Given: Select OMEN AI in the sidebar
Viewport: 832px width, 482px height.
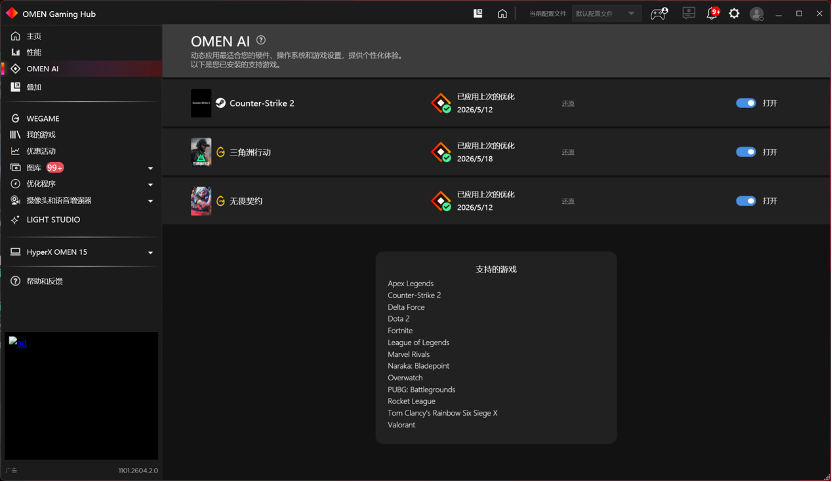Looking at the screenshot, I should [x=81, y=68].
